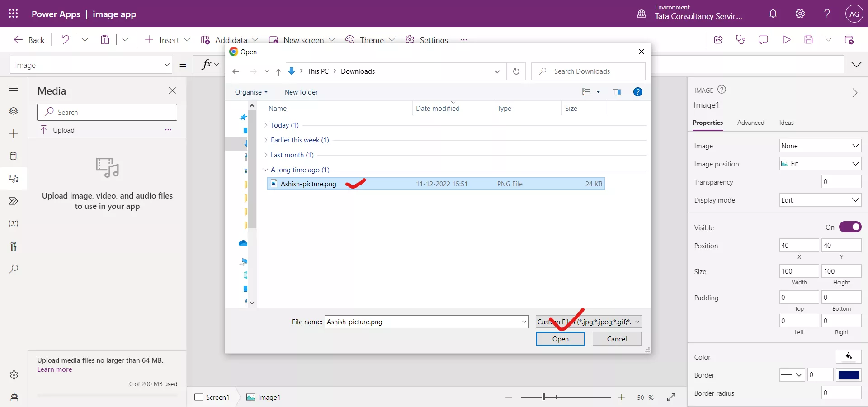Open the Add data menu
This screenshot has height=407, width=868.
[230, 40]
